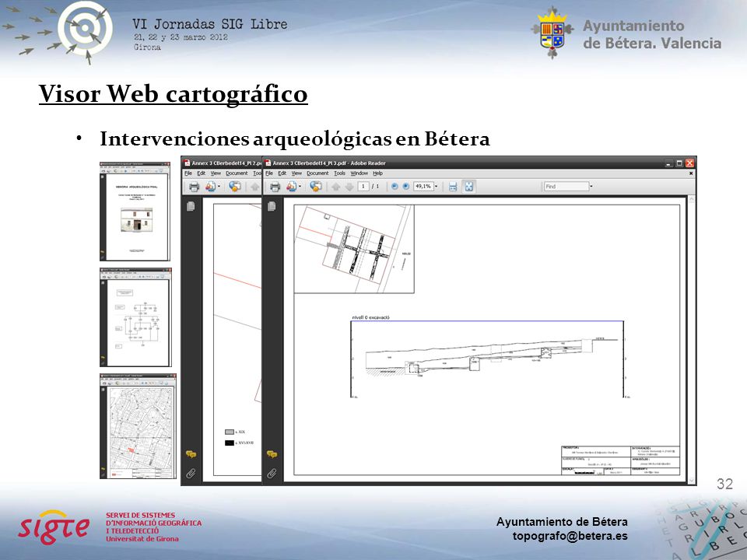Screen dimensions: 747x560
Task: Close the document with the menu bar X
Action: 691,173
